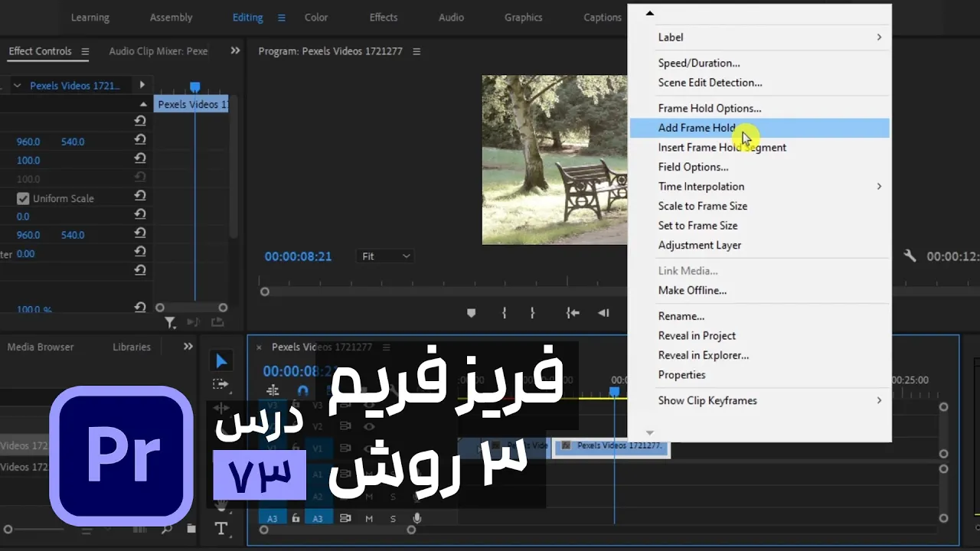Choose Add Frame Hold
Screen dimensions: 980x551
(x=759, y=128)
